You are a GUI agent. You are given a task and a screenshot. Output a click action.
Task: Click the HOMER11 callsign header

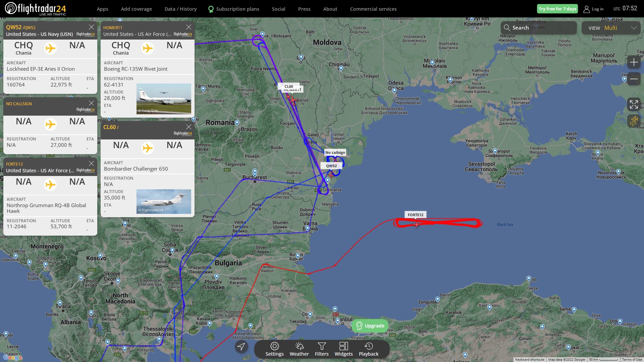[113, 27]
